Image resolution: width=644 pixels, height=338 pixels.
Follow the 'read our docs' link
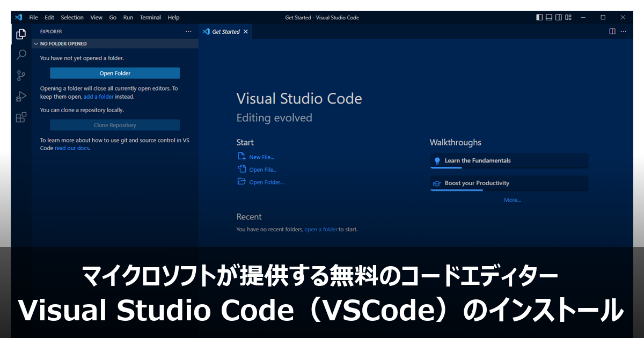(72, 148)
